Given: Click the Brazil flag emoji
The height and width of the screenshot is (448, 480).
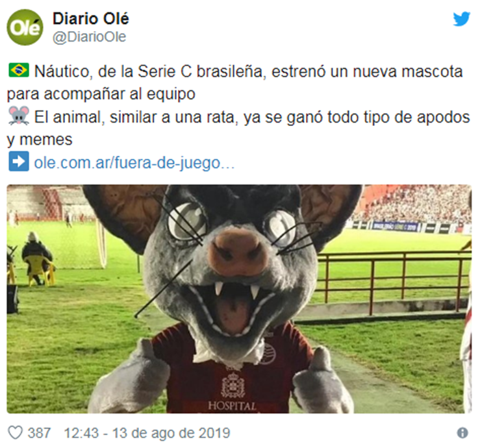Looking at the screenshot, I should [19, 70].
